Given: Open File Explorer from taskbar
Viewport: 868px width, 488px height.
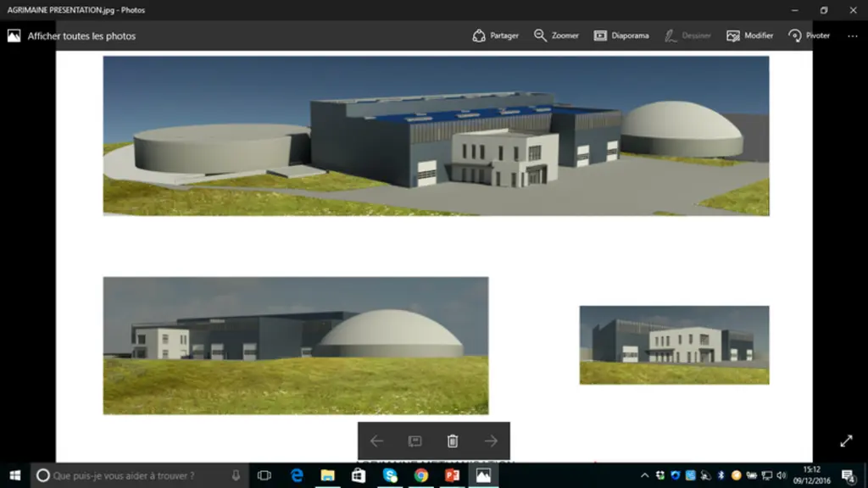Looking at the screenshot, I should 328,475.
